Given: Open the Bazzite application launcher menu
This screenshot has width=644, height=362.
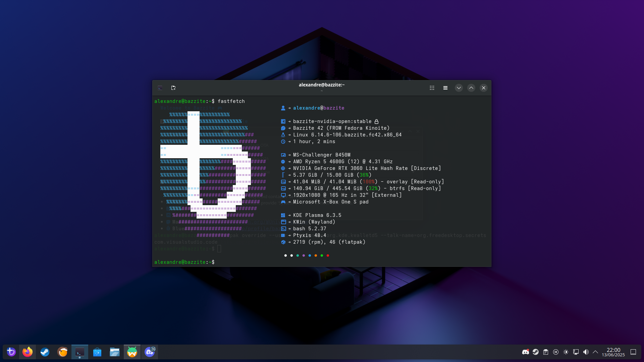Looking at the screenshot, I should tap(11, 352).
